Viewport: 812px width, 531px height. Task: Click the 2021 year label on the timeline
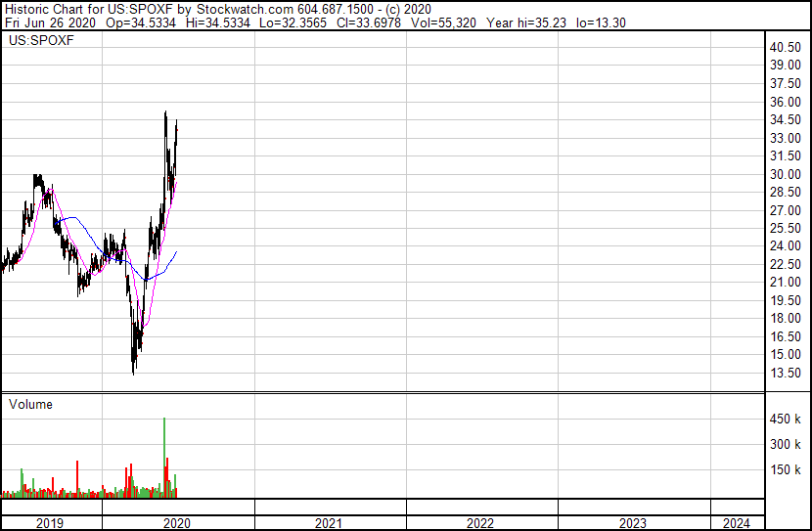[x=329, y=523]
